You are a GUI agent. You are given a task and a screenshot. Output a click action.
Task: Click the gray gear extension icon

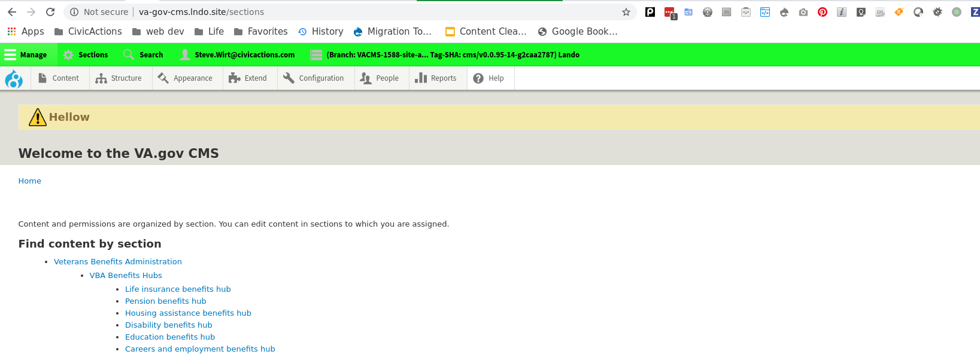point(708,12)
